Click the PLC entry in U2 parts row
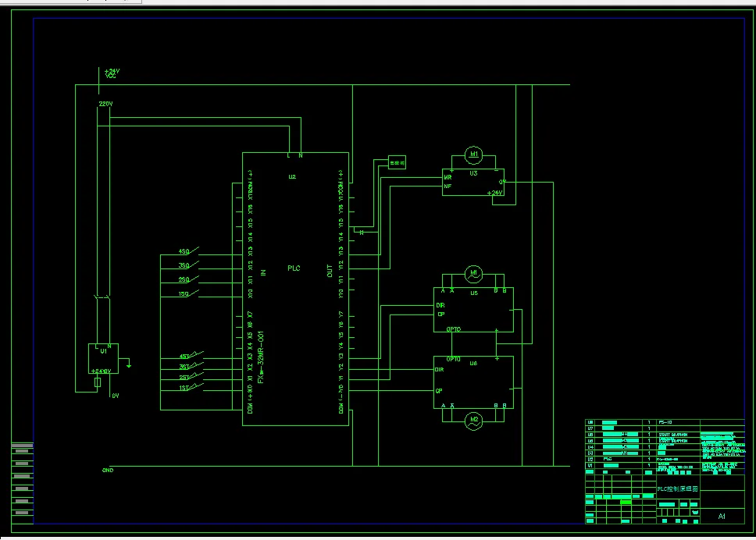Image resolution: width=756 pixels, height=540 pixels. (608, 459)
